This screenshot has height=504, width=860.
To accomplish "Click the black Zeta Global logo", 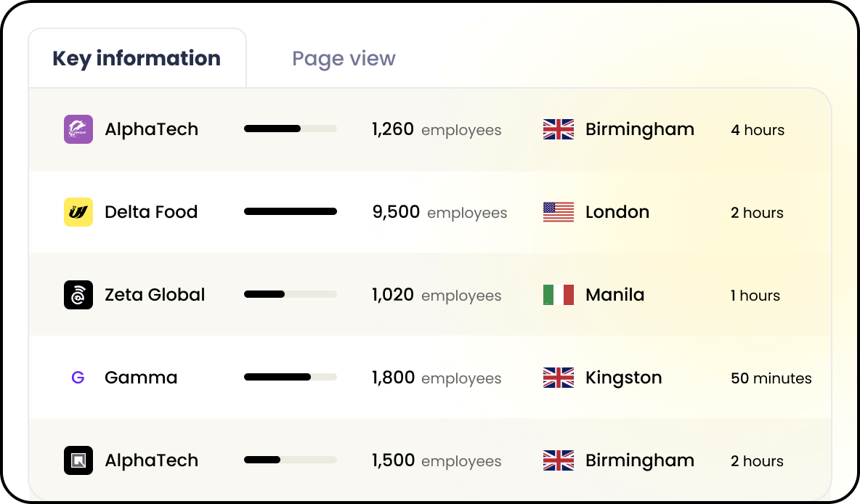I will 78,295.
